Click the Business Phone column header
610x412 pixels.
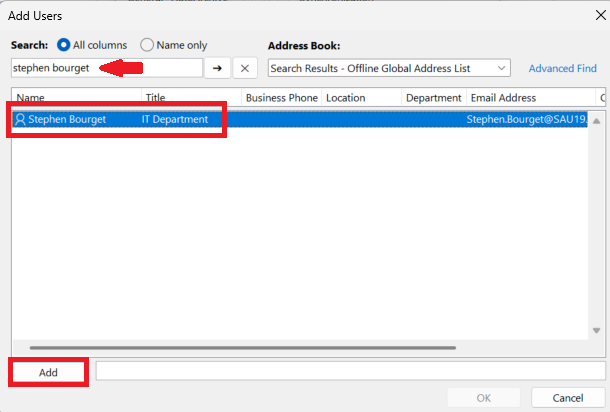pyautogui.click(x=282, y=98)
